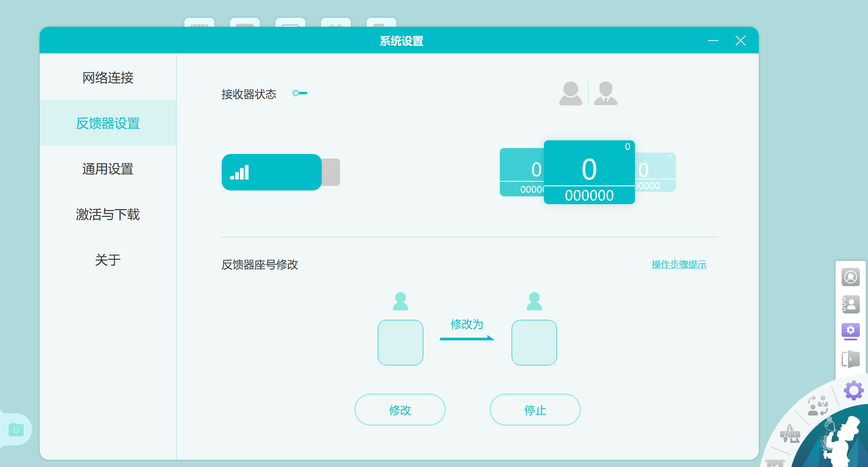The width and height of the screenshot is (868, 467).
Task: Select the student user icon
Action: coord(571,93)
